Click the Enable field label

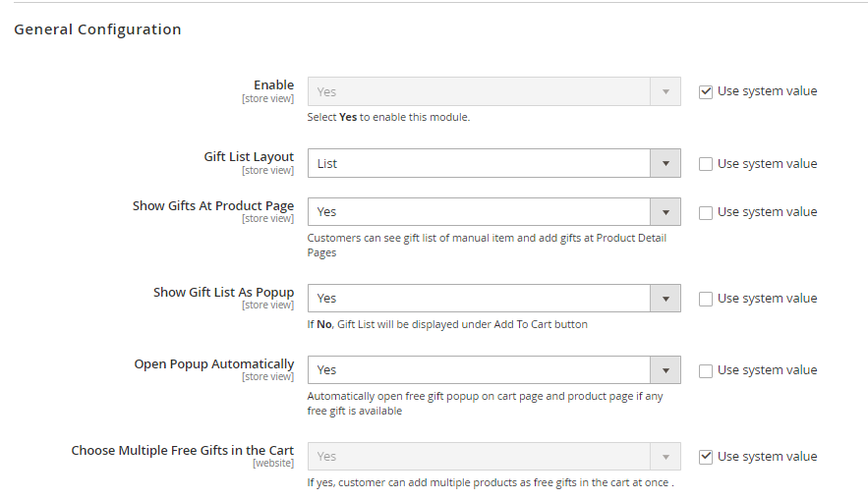[x=273, y=85]
